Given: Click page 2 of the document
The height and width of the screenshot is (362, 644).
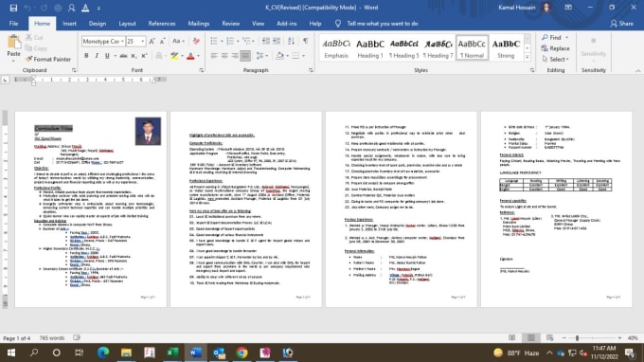Looking at the screenshot, I should pos(245,209).
